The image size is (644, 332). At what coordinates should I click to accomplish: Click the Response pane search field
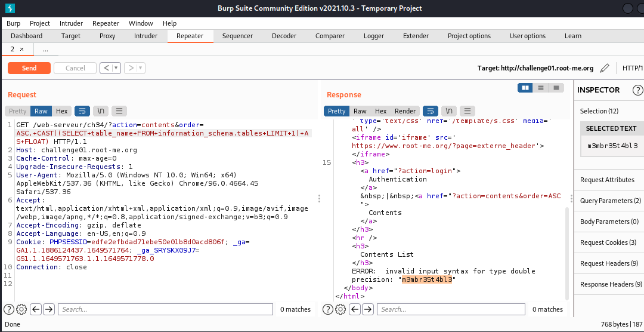tap(451, 309)
